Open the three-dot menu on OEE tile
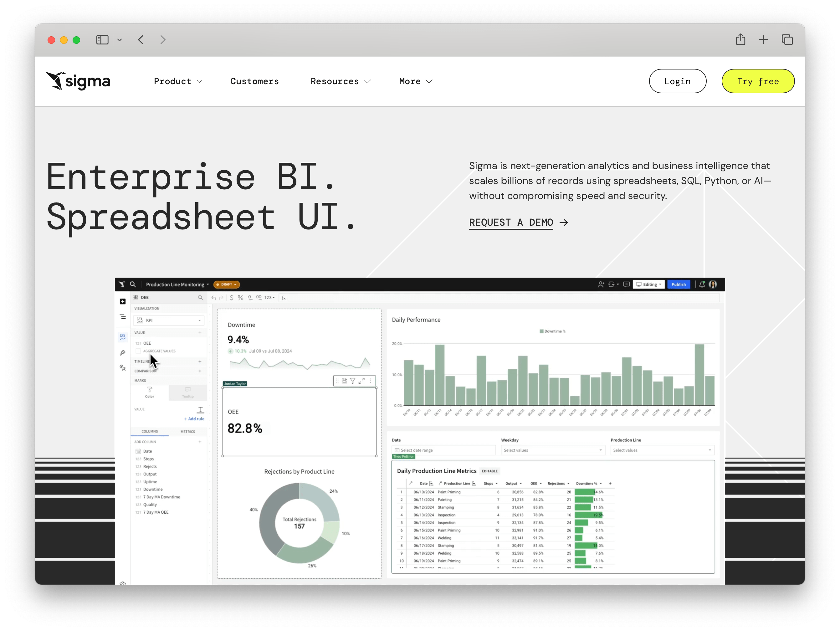This screenshot has height=631, width=840. (371, 381)
